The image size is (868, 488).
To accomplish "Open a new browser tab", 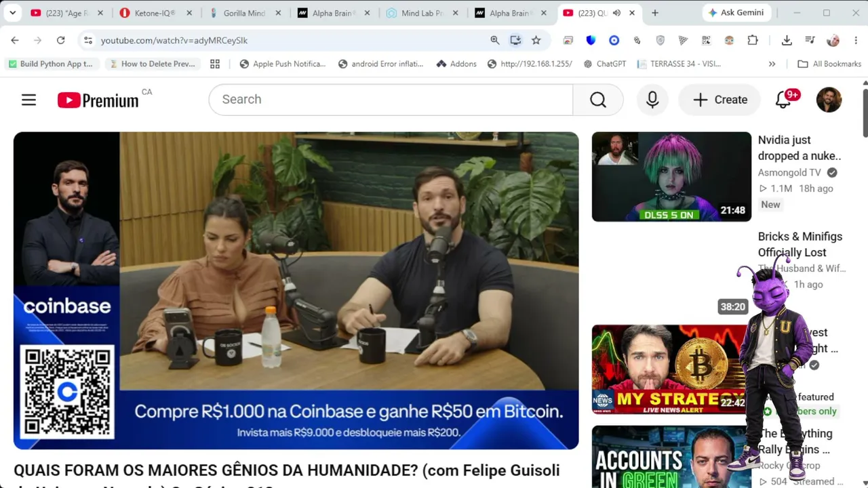I will coord(654,13).
